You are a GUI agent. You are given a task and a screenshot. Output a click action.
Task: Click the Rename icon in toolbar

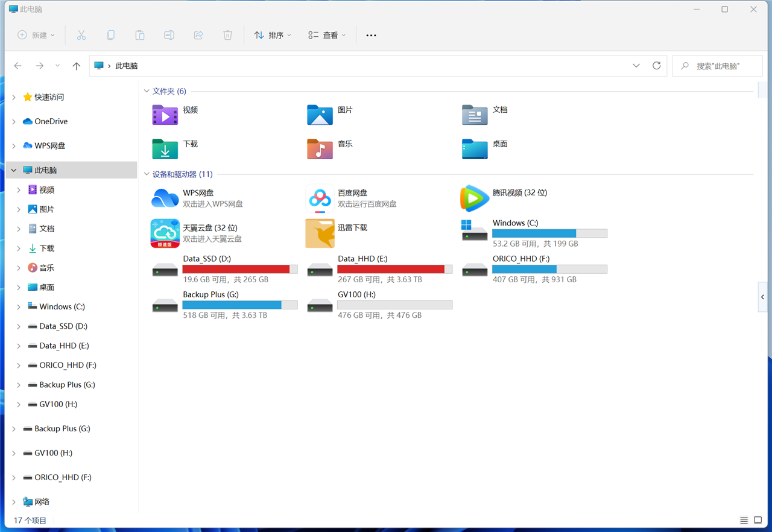click(169, 35)
